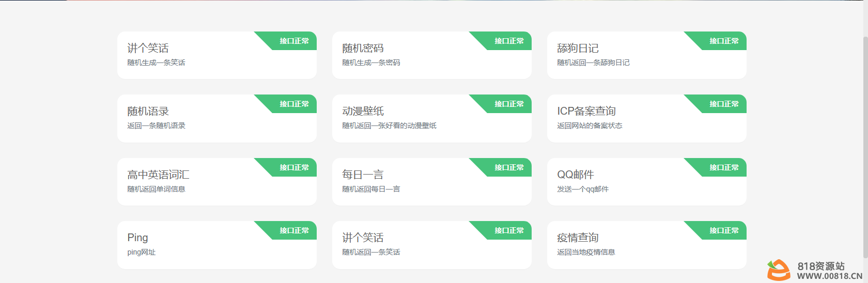Click the description 随机生成一条笑话
This screenshot has height=283, width=868.
pyautogui.click(x=156, y=62)
